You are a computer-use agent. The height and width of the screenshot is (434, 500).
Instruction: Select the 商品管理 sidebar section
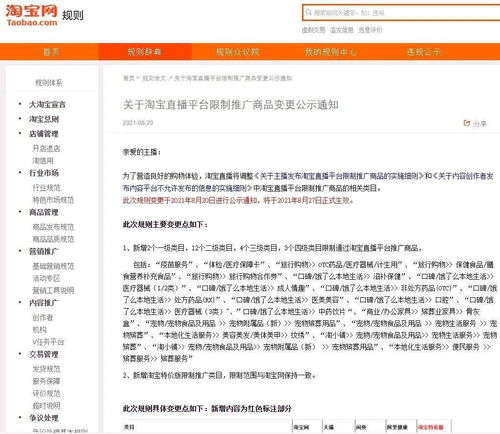click(x=44, y=212)
